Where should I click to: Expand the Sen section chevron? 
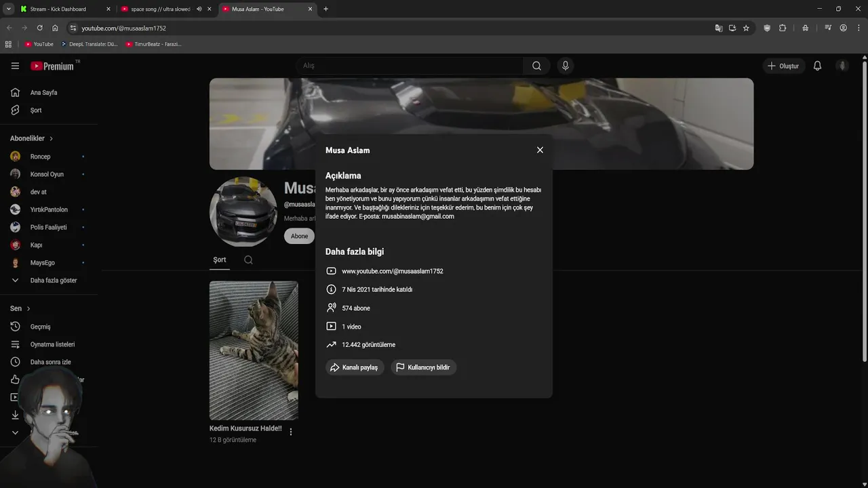coord(28,308)
